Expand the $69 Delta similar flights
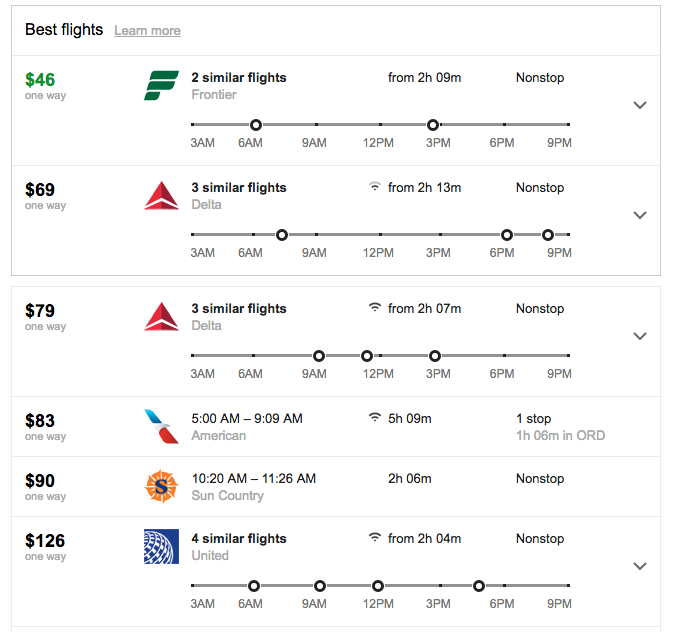Viewport: 673px width, 632px height. tap(641, 215)
